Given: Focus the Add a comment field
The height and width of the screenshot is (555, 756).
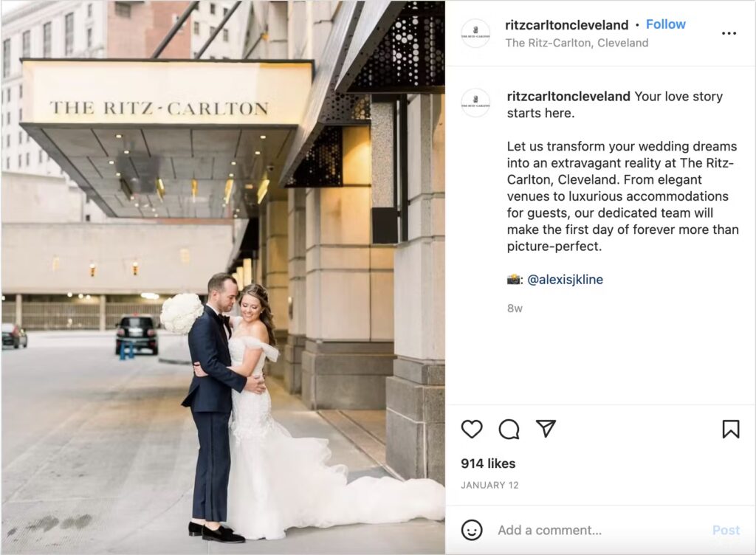Looking at the screenshot, I should point(598,530).
